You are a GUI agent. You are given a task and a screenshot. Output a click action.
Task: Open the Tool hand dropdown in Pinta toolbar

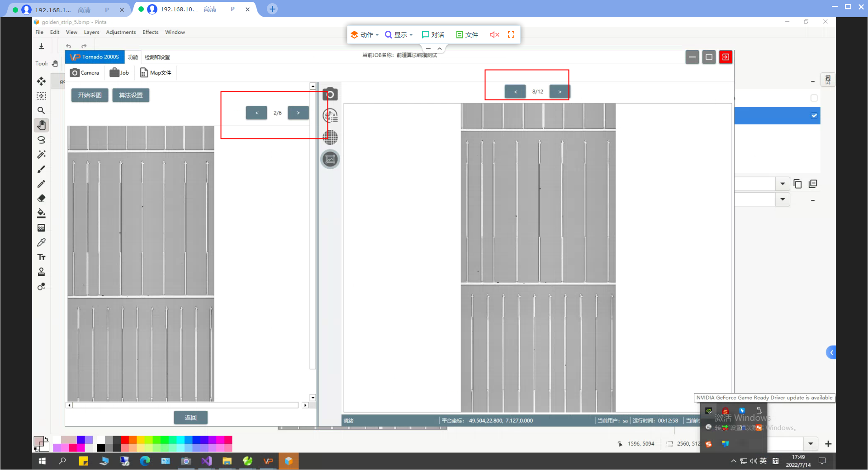(55, 64)
